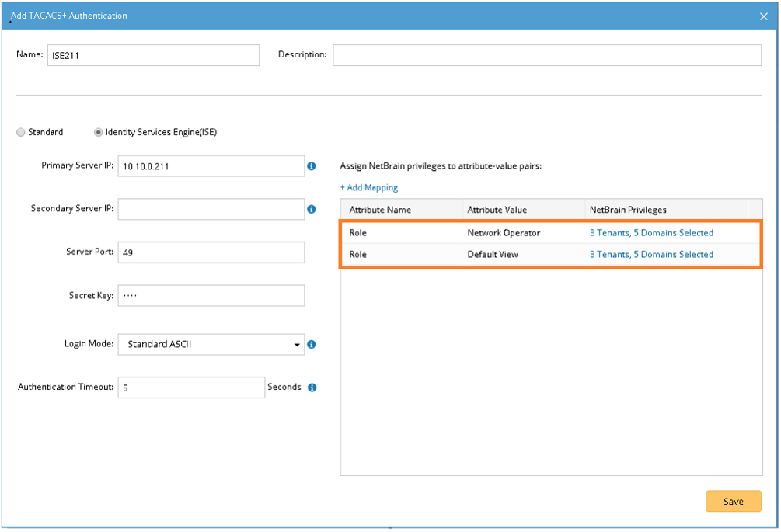Click info icon next to Login Mode
This screenshot has width=781, height=532.
312,344
